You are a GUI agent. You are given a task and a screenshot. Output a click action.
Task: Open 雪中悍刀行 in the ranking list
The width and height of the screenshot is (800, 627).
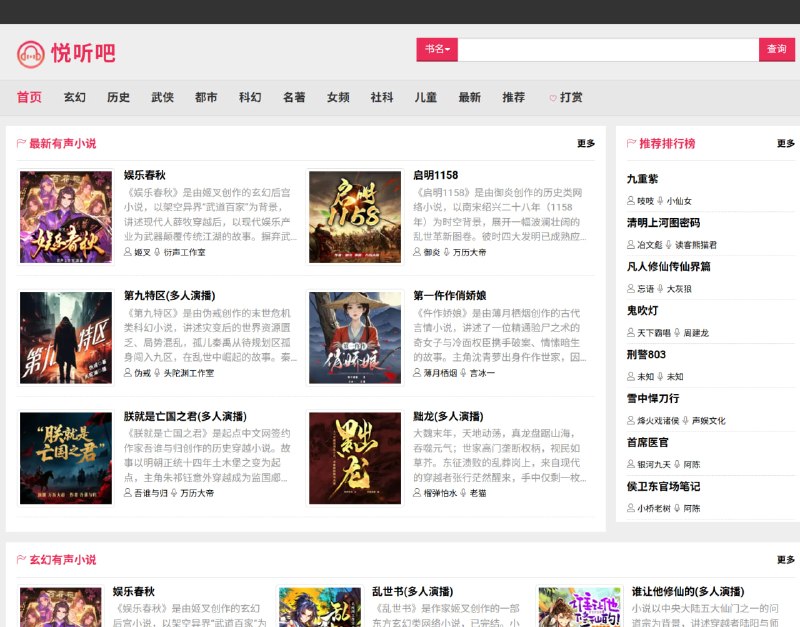[653, 398]
